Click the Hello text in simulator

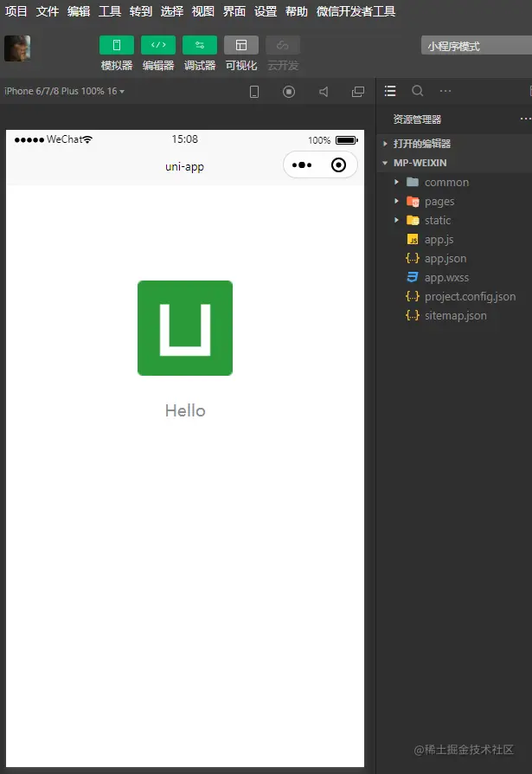tap(185, 410)
